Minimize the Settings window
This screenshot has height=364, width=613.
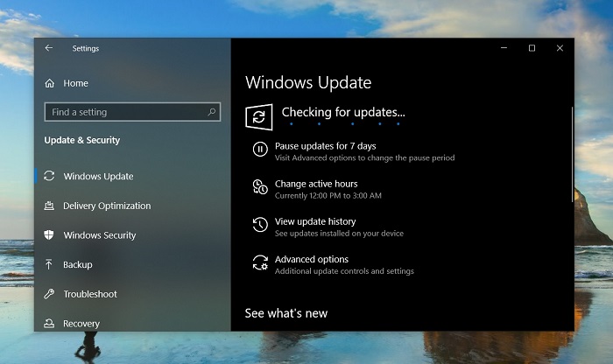[504, 48]
